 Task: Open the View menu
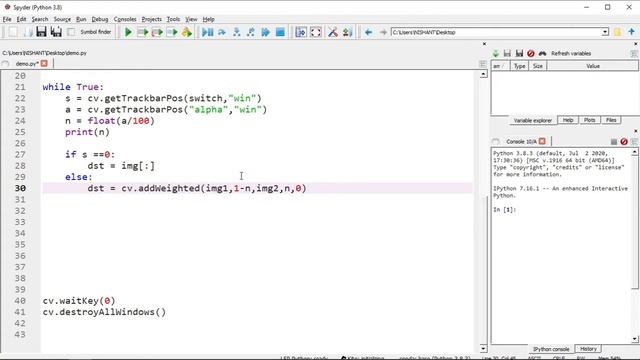tap(191, 19)
